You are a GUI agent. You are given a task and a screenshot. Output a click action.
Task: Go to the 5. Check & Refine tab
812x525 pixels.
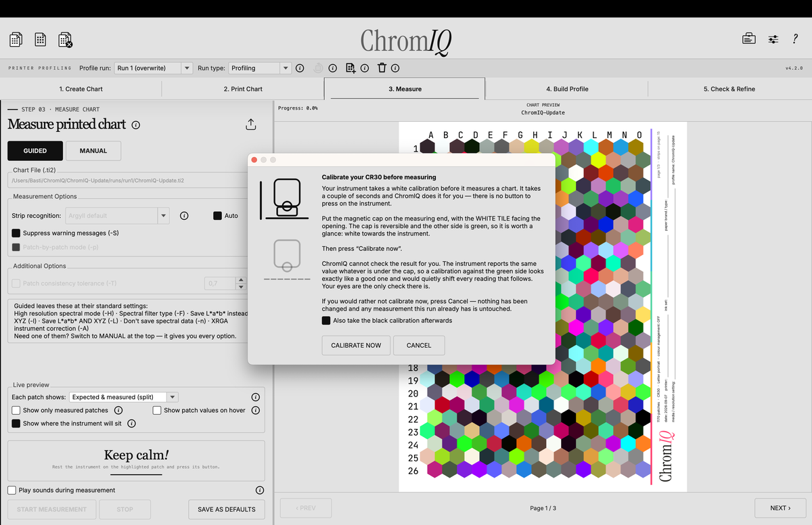point(729,89)
